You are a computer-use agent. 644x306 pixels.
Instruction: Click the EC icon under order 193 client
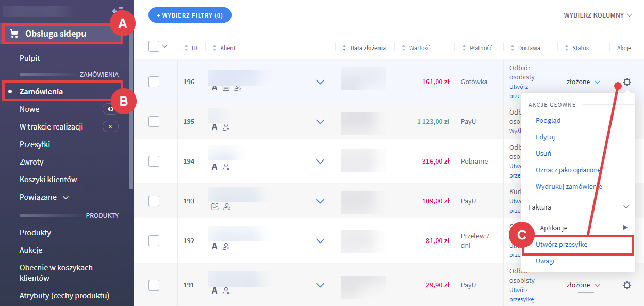[215, 206]
